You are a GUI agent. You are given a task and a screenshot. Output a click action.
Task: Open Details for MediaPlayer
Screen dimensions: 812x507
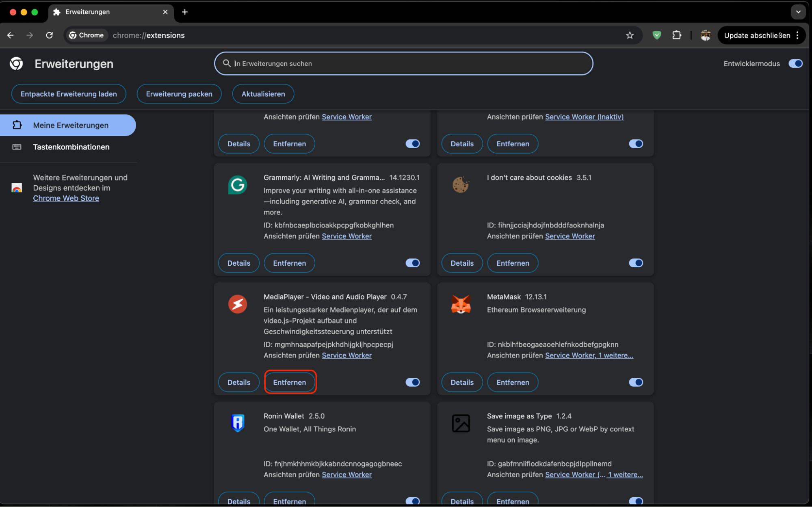239,382
